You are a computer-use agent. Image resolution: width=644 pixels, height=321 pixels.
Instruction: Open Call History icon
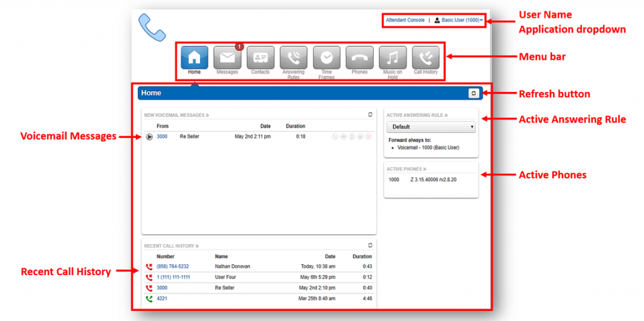[426, 57]
